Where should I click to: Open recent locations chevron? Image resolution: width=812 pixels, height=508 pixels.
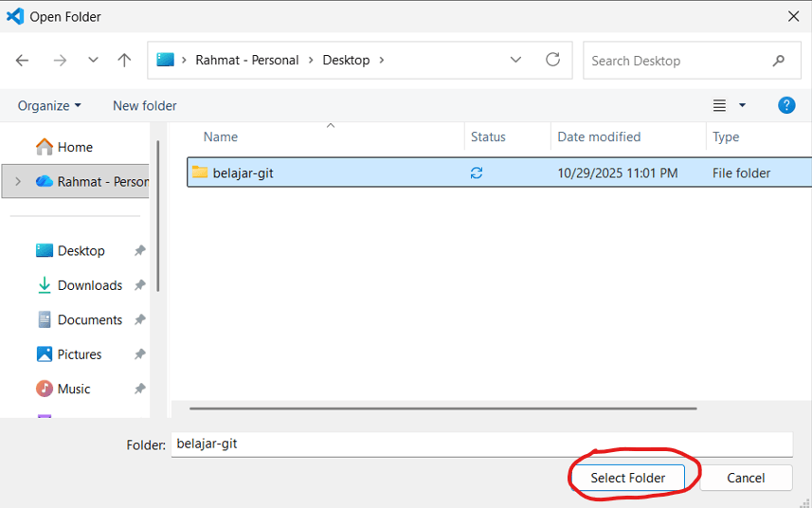(x=93, y=60)
